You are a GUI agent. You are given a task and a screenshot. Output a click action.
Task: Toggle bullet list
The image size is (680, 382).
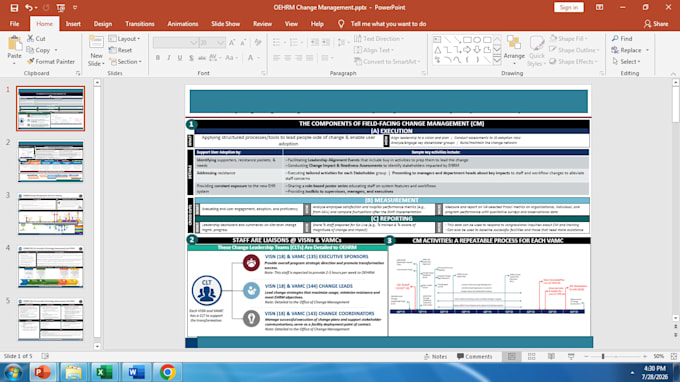[x=277, y=42]
